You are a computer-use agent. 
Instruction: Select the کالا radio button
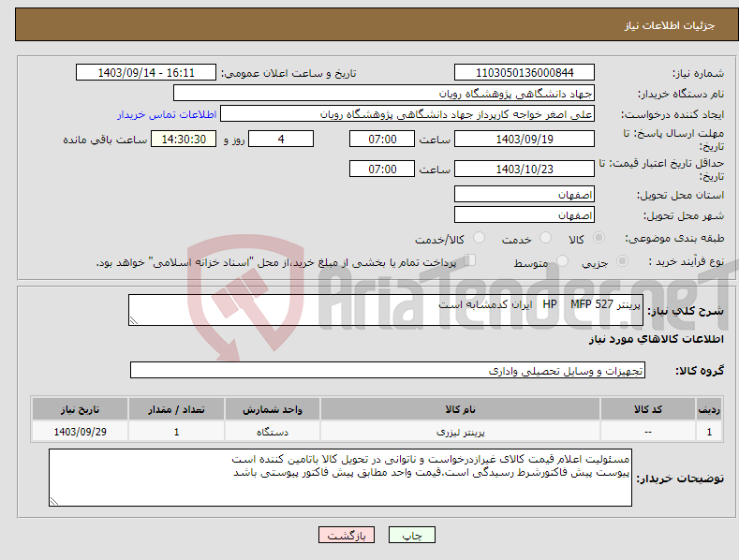pyautogui.click(x=599, y=238)
